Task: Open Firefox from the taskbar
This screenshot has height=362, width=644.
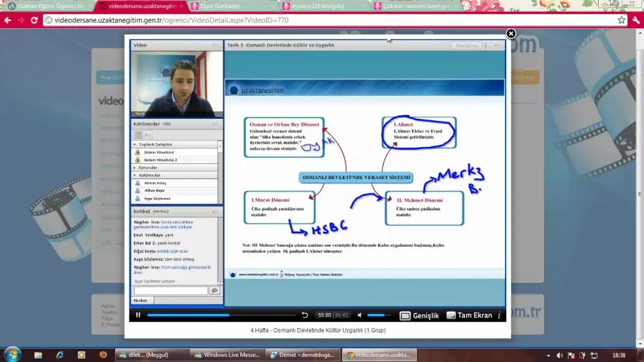Action: [103, 355]
